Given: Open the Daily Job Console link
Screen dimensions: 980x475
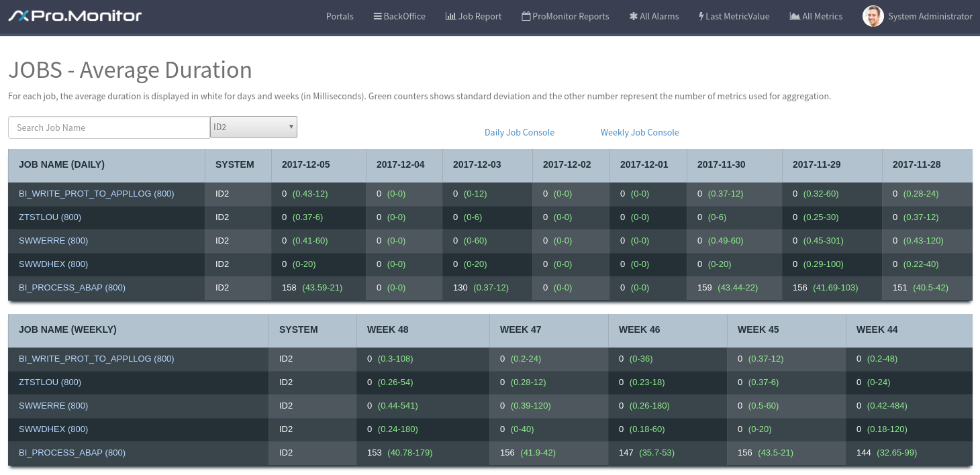Looking at the screenshot, I should pos(519,132).
